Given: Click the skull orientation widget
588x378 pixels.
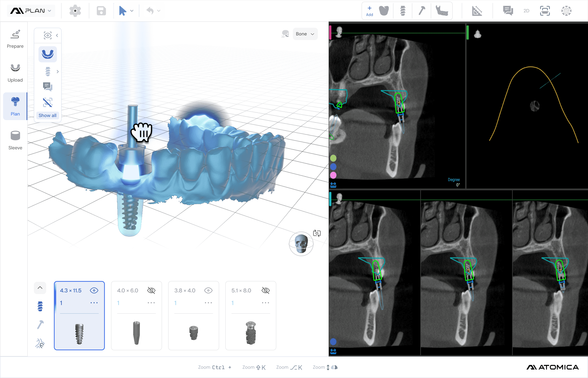Looking at the screenshot, I should click(x=301, y=243).
